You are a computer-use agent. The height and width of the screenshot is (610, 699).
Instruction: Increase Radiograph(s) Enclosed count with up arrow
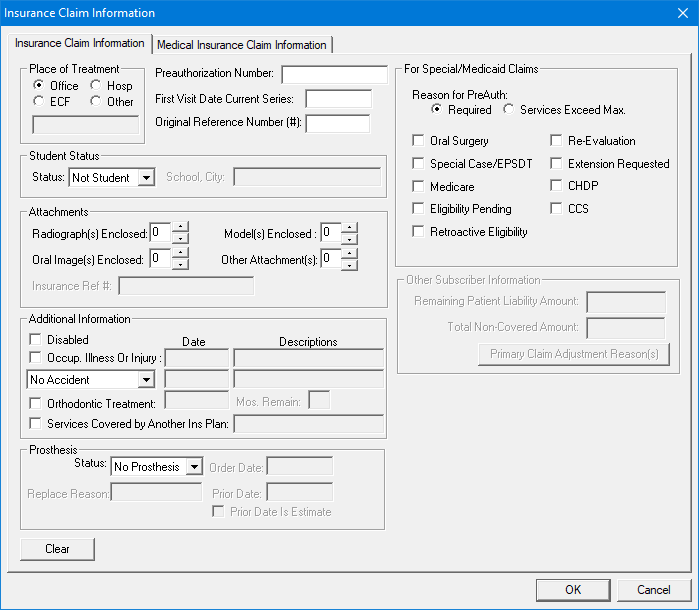tap(180, 227)
